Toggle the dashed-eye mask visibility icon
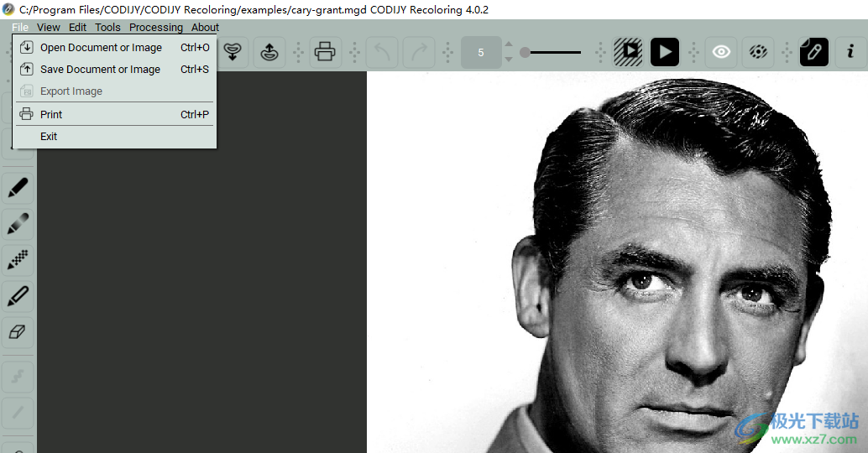The height and width of the screenshot is (453, 868). (x=757, y=52)
